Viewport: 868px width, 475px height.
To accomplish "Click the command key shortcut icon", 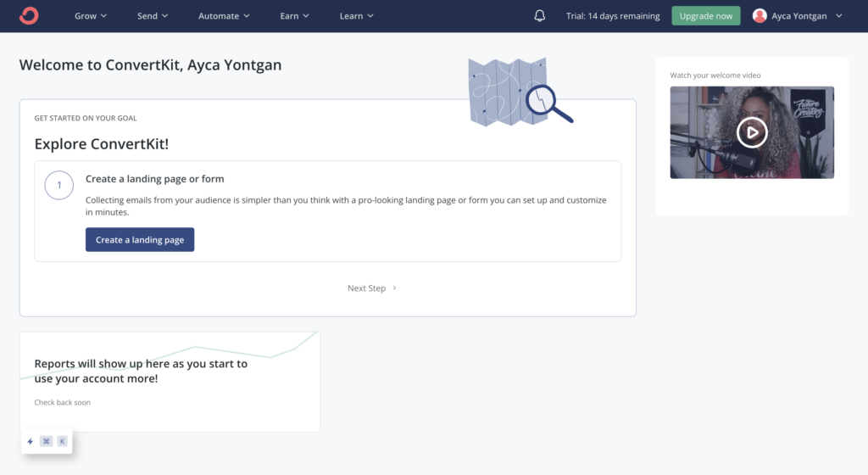I will click(x=47, y=441).
